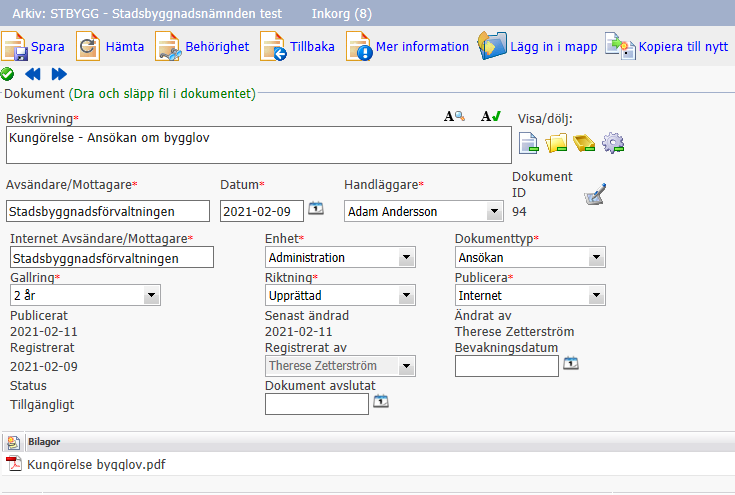Open the Gallring dropdown
The width and height of the screenshot is (735, 495).
(151, 295)
